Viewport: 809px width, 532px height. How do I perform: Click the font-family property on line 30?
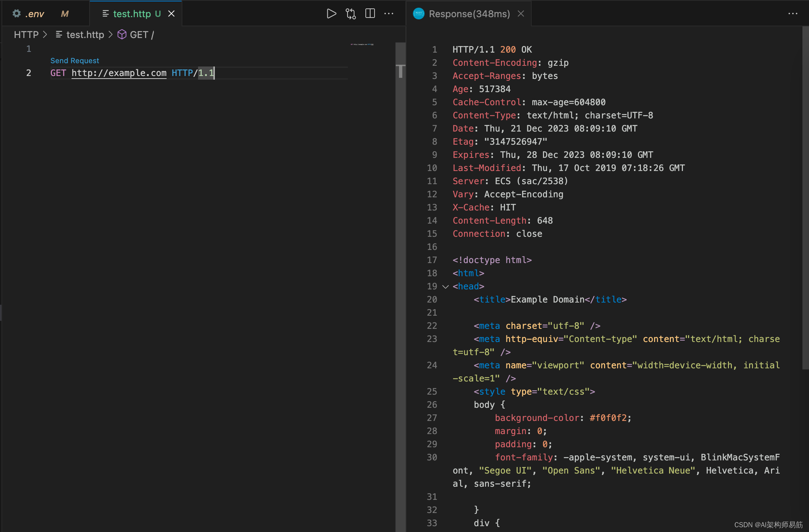[524, 457]
